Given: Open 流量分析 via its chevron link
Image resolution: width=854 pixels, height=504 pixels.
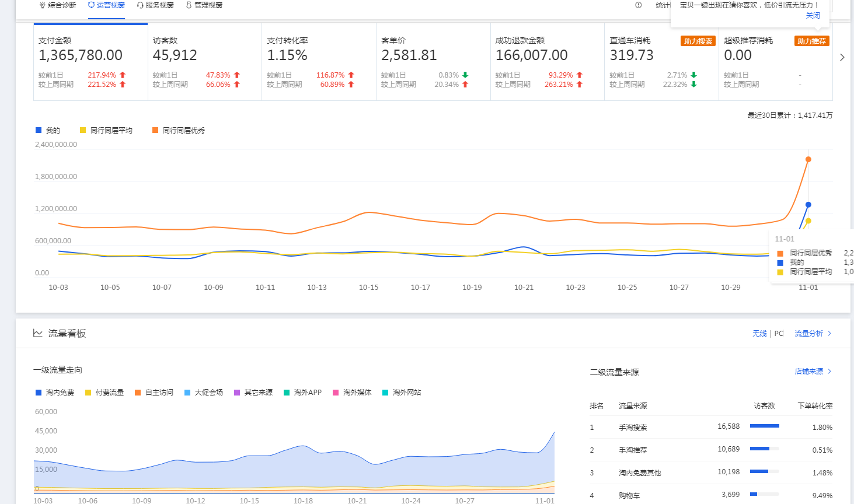Looking at the screenshot, I should coord(813,334).
